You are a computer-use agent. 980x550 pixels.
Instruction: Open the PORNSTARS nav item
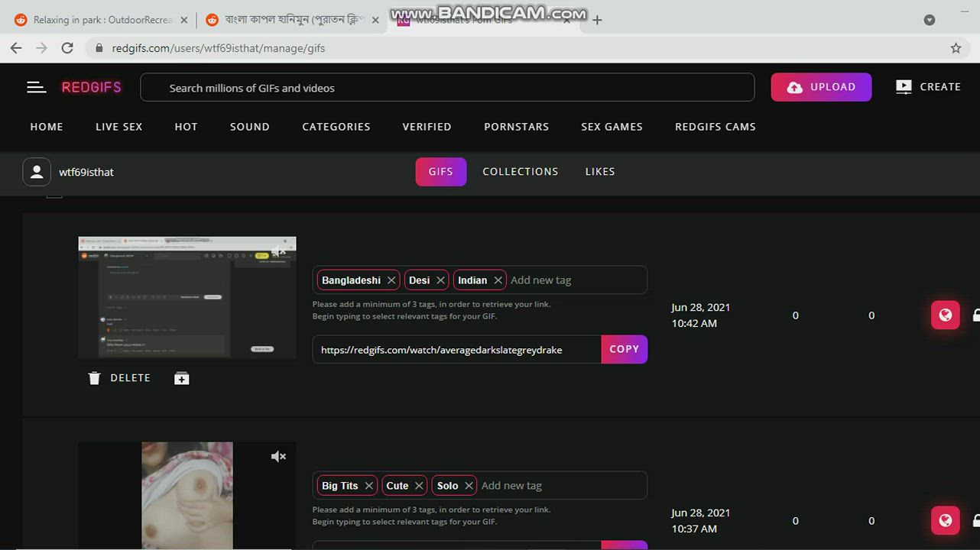click(517, 127)
